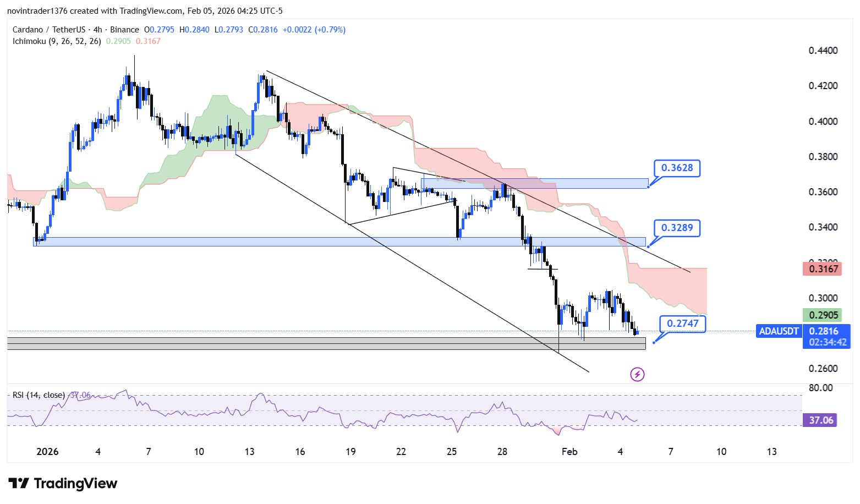Click the red 0.3167 price axis label
The width and height of the screenshot is (860, 504).
[x=822, y=269]
